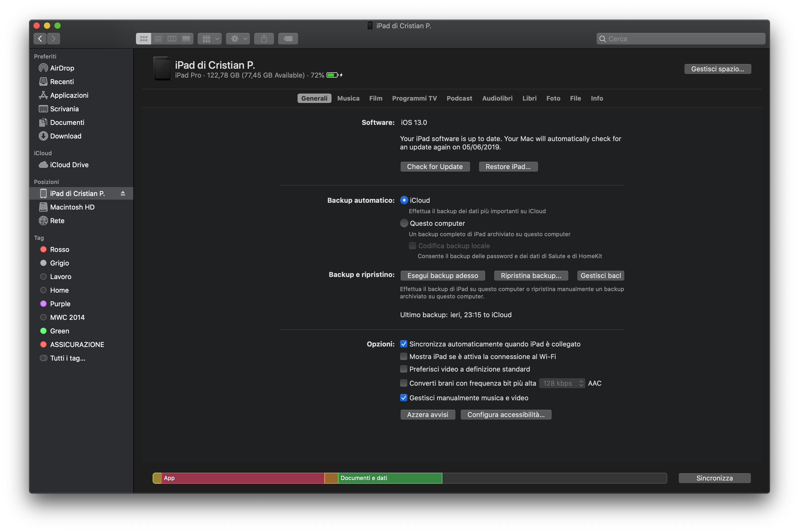Select the Home tag
The width and height of the screenshot is (799, 532).
pyautogui.click(x=82, y=290)
